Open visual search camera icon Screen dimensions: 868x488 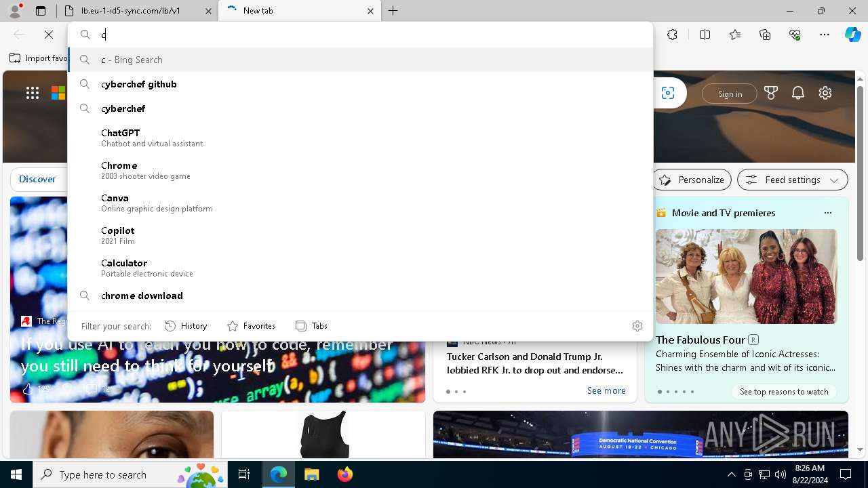[668, 94]
